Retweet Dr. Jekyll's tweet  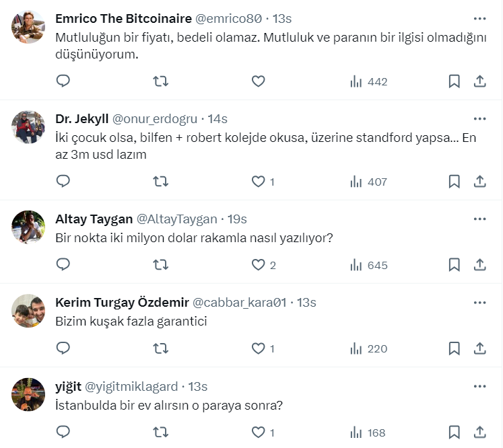[161, 181]
